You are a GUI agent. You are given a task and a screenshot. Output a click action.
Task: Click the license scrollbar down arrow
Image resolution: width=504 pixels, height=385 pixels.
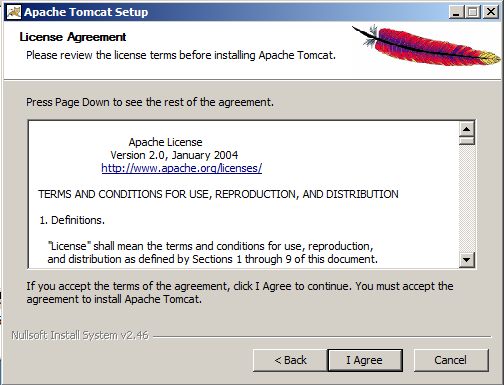click(x=467, y=259)
